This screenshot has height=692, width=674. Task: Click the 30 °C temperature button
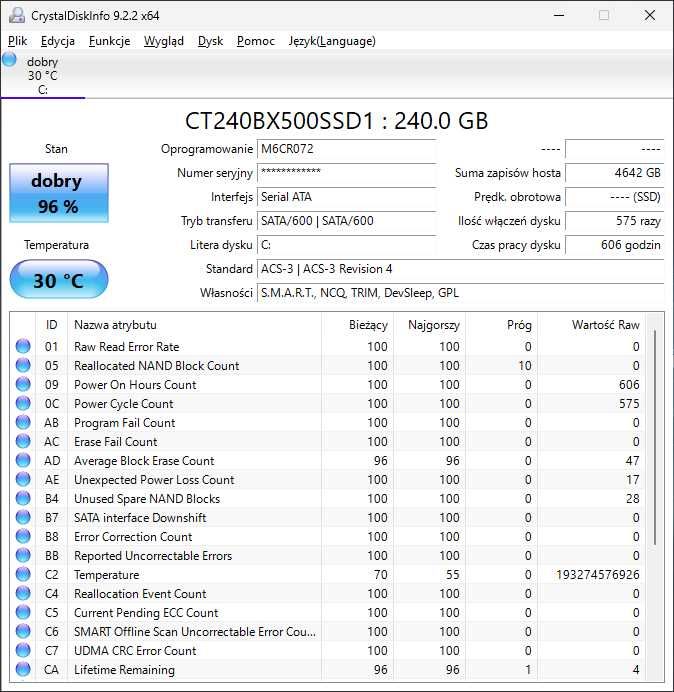click(x=59, y=279)
